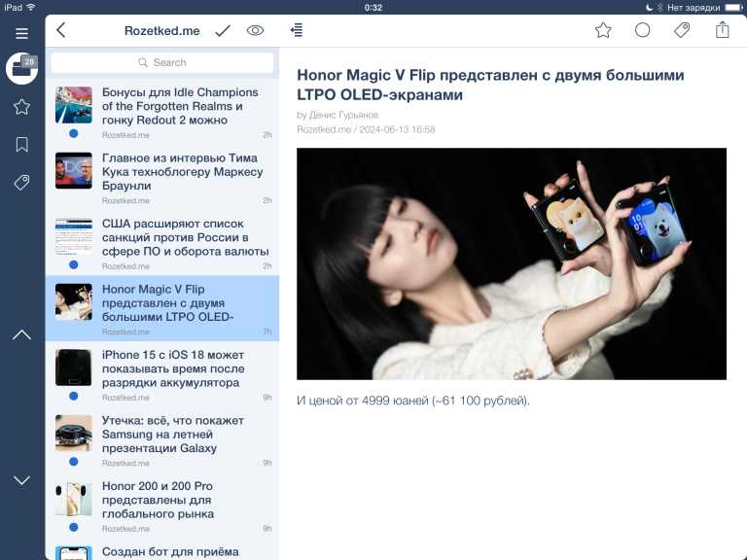
Task: Toggle read status circle in toolbar
Action: [x=642, y=30]
